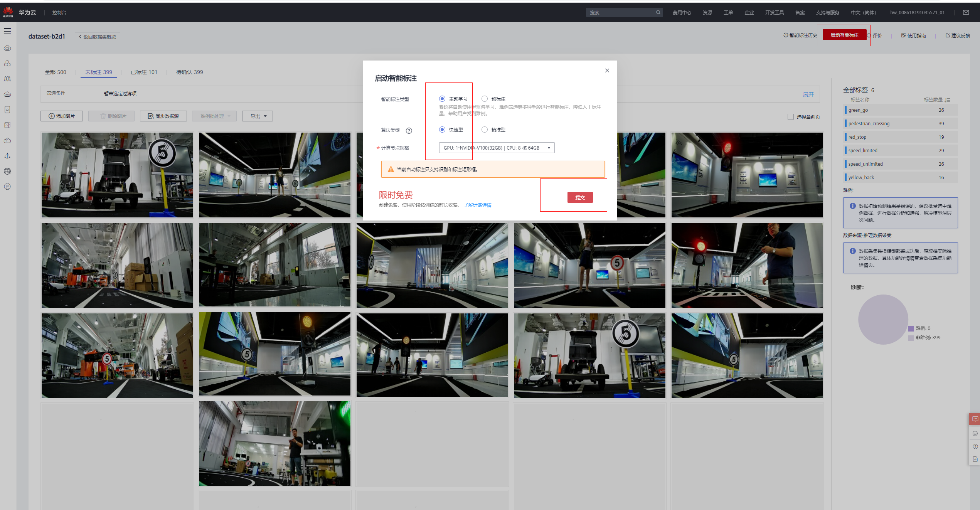Click 展开 to expand filter conditions
The width and height of the screenshot is (980, 510).
(808, 94)
